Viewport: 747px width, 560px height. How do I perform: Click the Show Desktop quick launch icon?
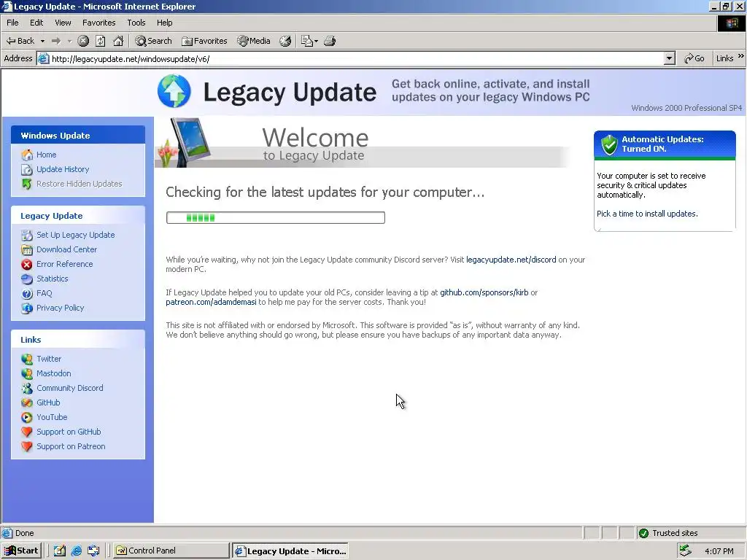point(60,551)
